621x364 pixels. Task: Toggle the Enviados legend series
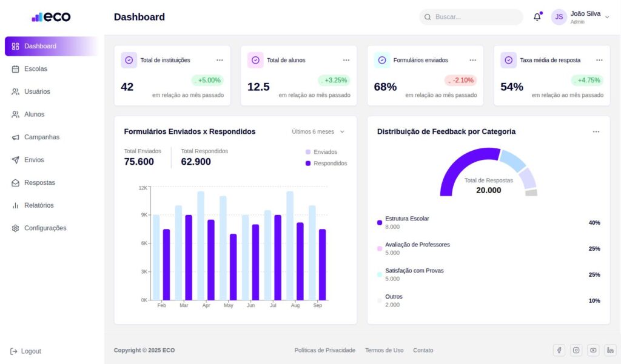pos(321,152)
